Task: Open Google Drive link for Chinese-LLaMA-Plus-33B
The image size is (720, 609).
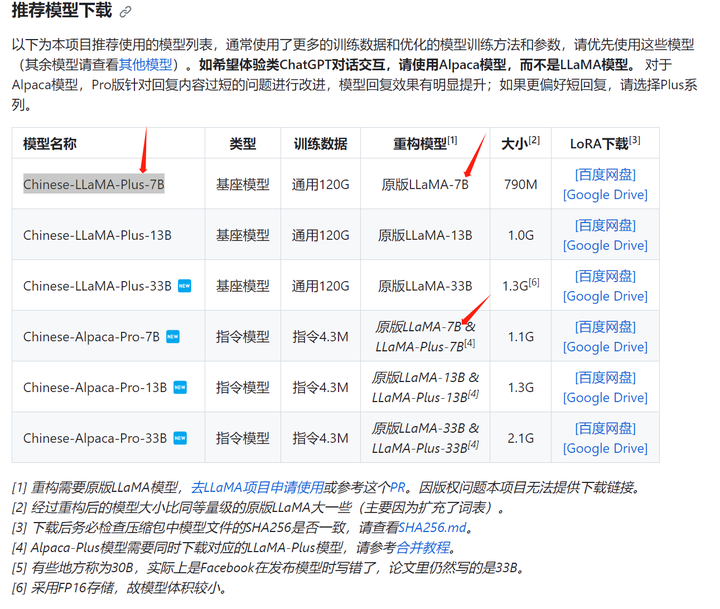Action: point(605,296)
